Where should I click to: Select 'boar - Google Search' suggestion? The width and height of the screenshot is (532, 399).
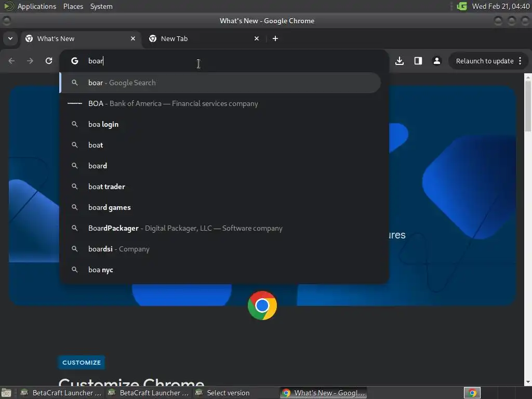[220, 83]
